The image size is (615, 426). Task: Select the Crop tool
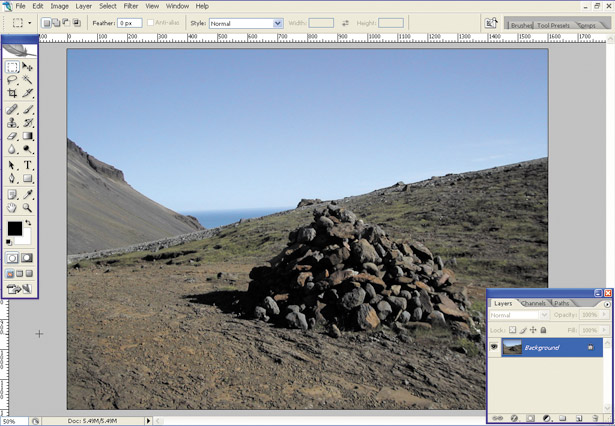pyautogui.click(x=12, y=93)
